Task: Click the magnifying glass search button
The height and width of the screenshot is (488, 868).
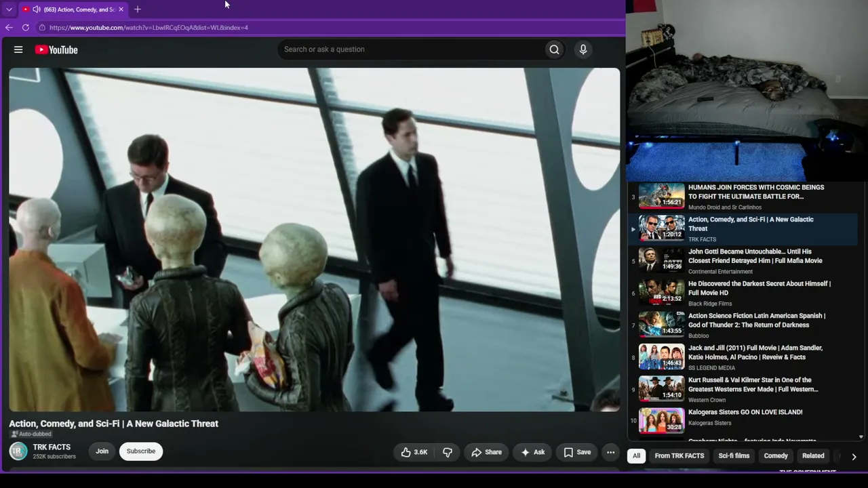Action: (554, 49)
